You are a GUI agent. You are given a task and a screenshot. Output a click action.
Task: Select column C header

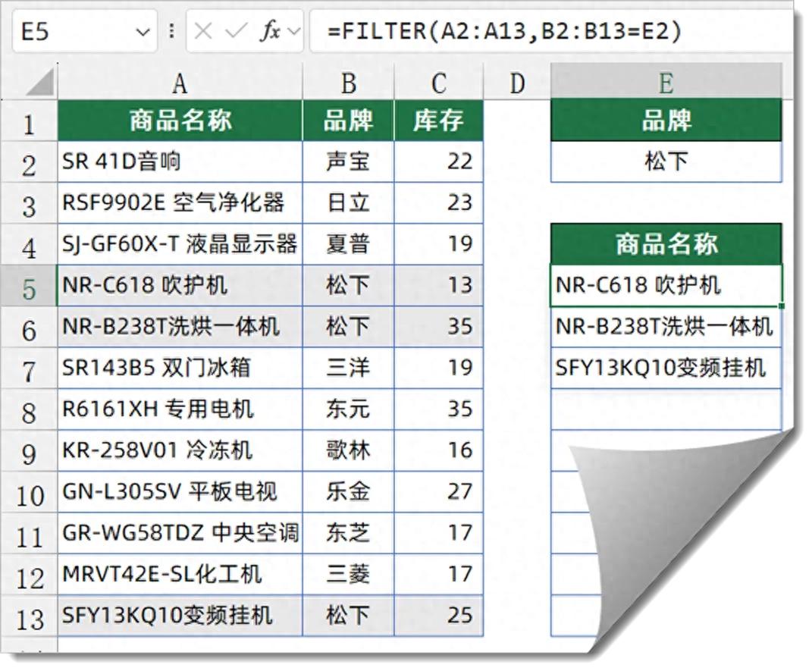(x=439, y=82)
